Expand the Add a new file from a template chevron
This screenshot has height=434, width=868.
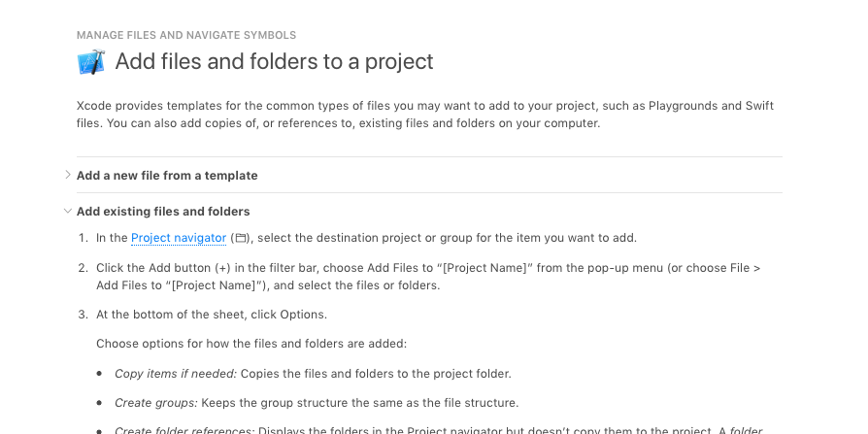coord(68,175)
